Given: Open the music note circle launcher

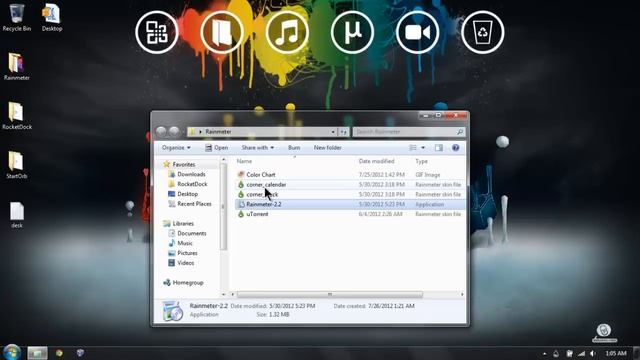Looking at the screenshot, I should coord(287,32).
